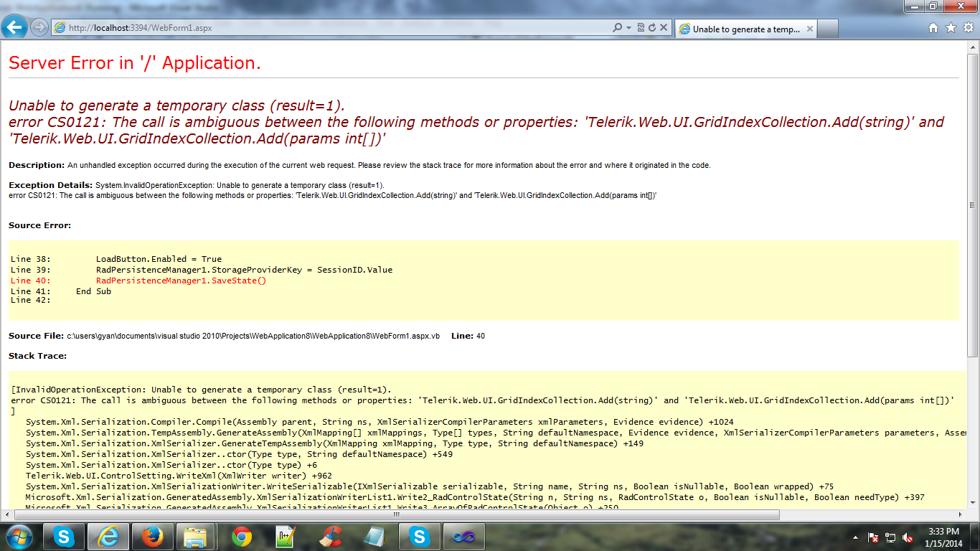Screen dimensions: 980x551
Task: Open Windows Explorer folder icon in taskbar
Action: (x=197, y=537)
